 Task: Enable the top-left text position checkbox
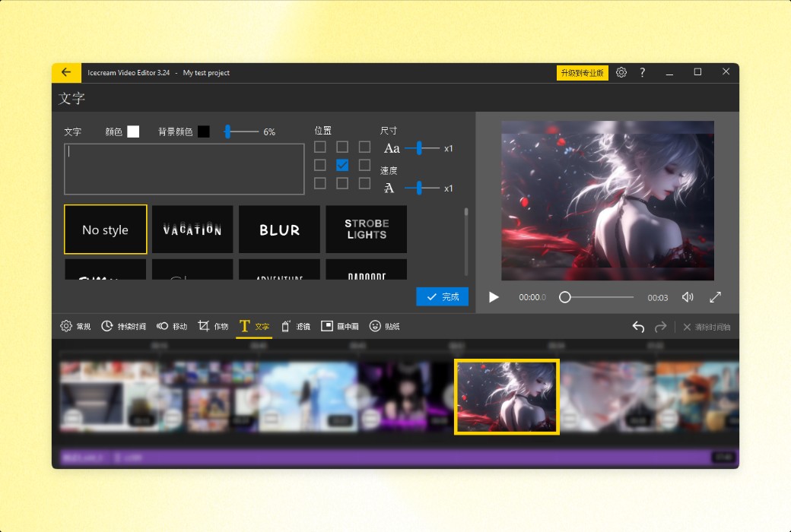(321, 147)
